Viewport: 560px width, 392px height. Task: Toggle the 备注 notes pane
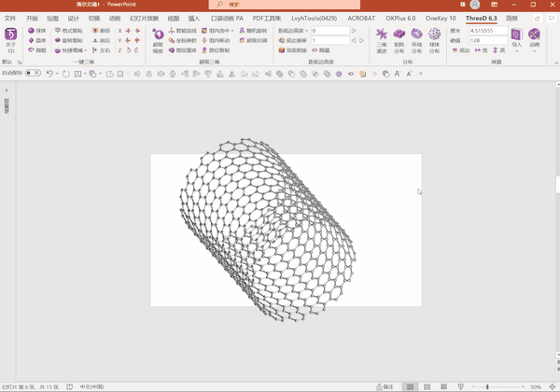[385, 386]
